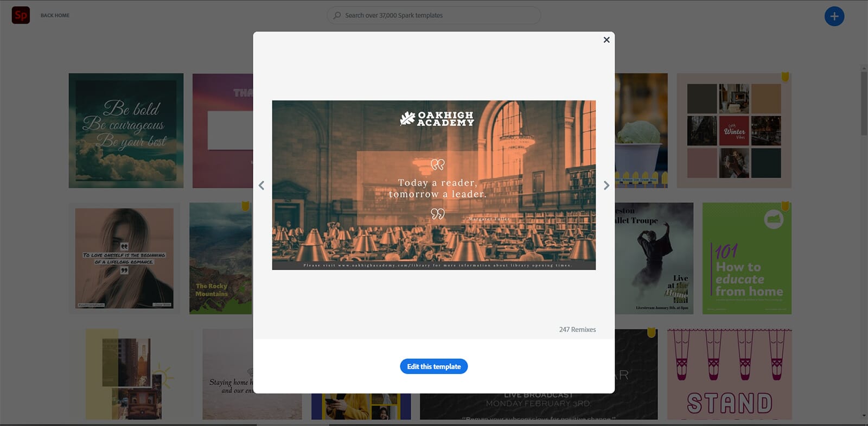Open the ice cream cup template
Viewport: 868px width, 426px height.
click(x=641, y=131)
